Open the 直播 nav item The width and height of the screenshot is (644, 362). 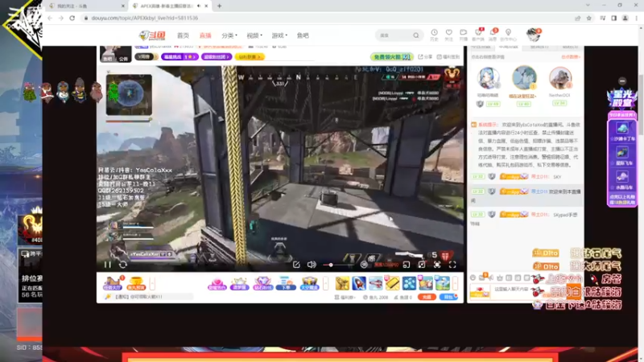[x=205, y=35]
